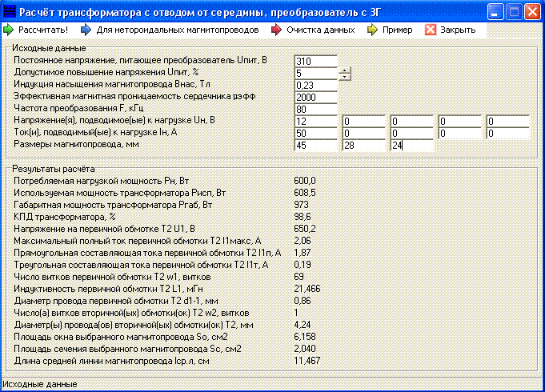Viewport: 545px width, 392px height.
Task: Focus the core size field with 45
Action: [315, 146]
